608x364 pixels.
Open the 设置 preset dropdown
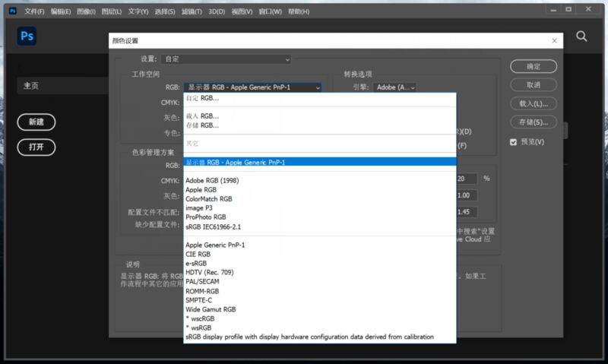coord(226,59)
